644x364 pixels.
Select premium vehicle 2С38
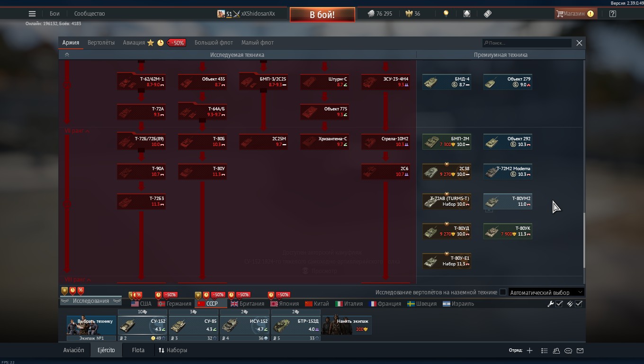447,172
